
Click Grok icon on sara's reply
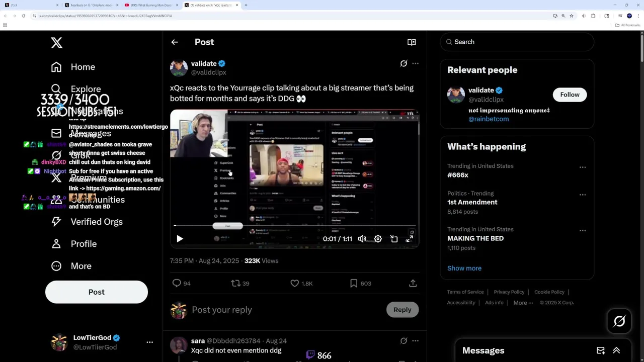404,341
